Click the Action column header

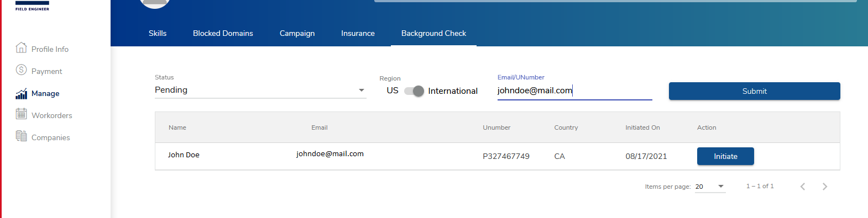707,127
